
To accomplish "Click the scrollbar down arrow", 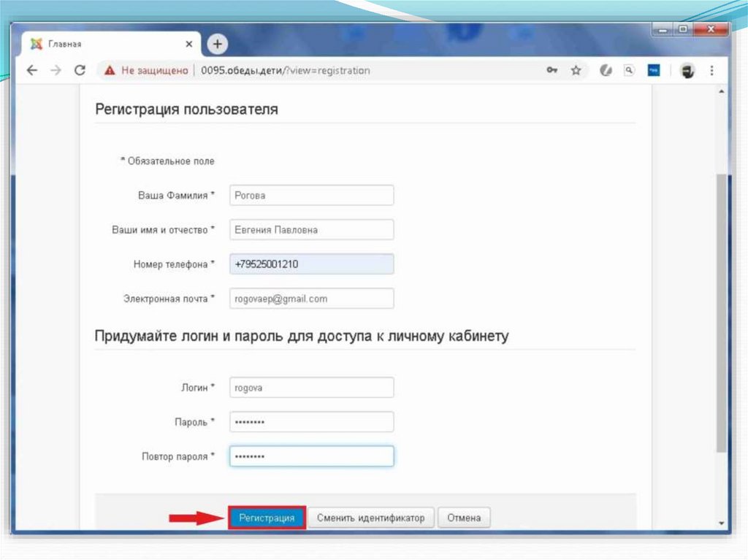I will tap(721, 523).
